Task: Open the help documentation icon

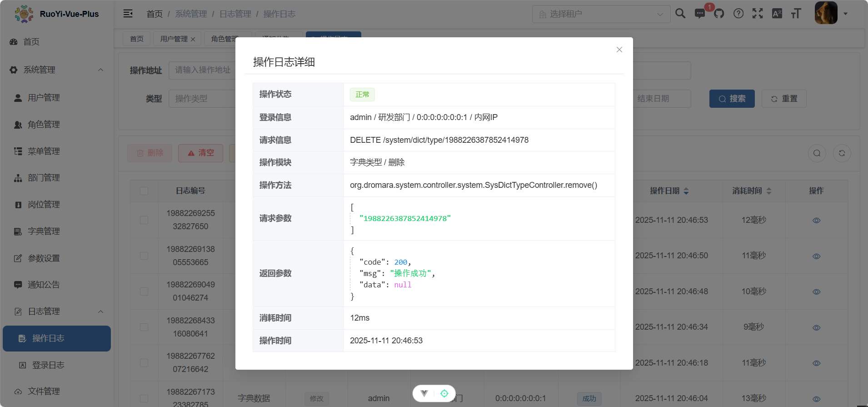Action: [738, 14]
